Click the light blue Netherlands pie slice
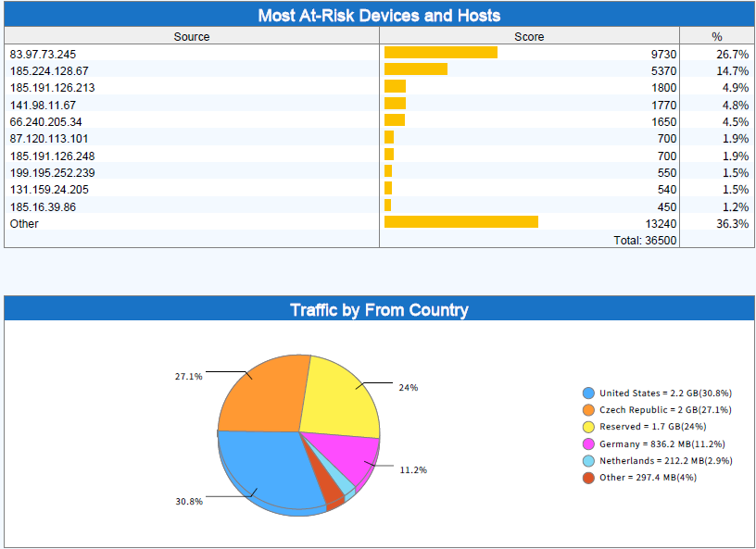Image resolution: width=756 pixels, height=549 pixels. [x=344, y=483]
